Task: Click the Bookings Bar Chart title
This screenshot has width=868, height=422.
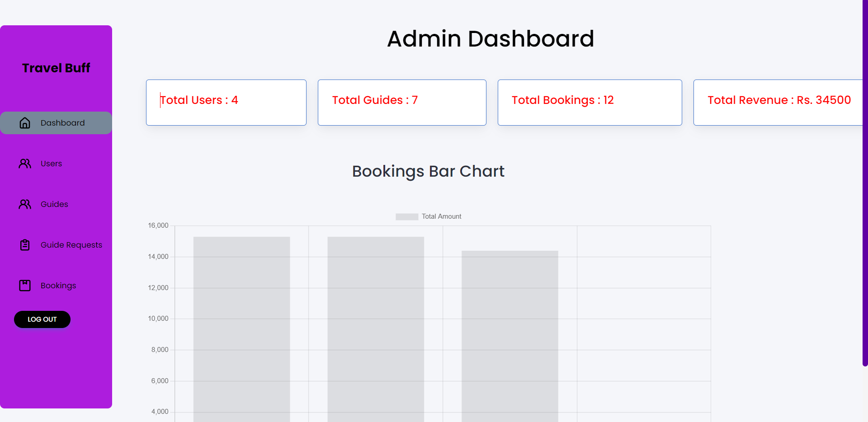Action: [428, 171]
